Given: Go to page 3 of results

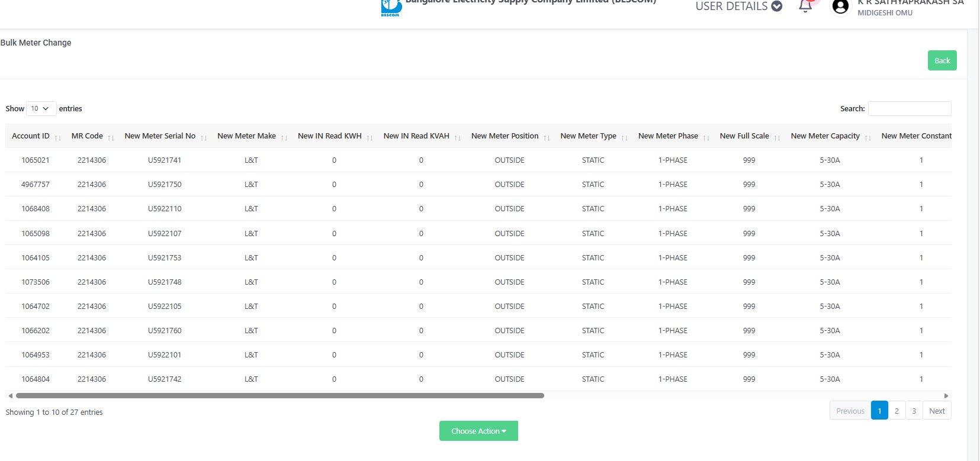Looking at the screenshot, I should pyautogui.click(x=914, y=411).
